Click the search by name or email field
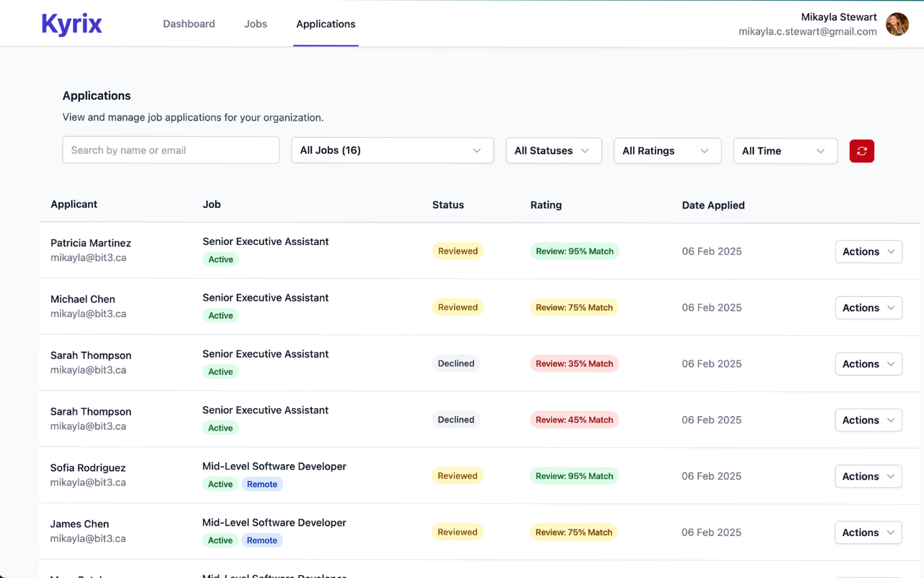 (170, 150)
